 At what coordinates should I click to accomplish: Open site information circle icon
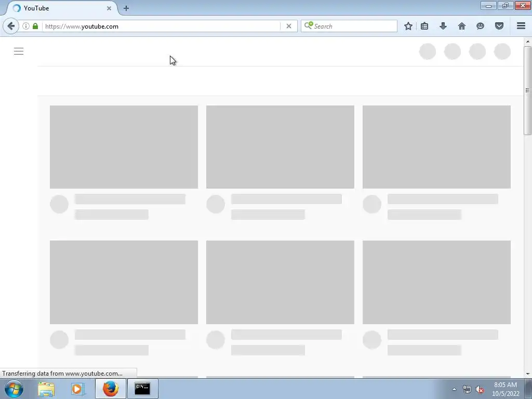click(x=26, y=26)
